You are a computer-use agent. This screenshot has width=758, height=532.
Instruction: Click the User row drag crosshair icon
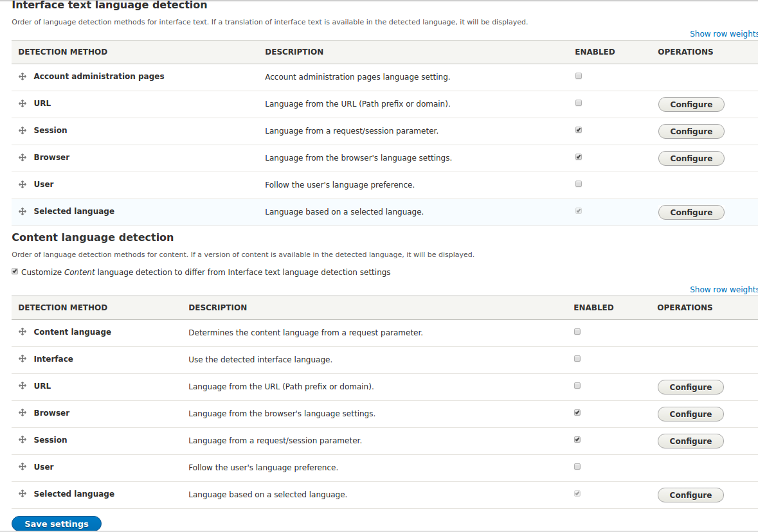click(23, 184)
